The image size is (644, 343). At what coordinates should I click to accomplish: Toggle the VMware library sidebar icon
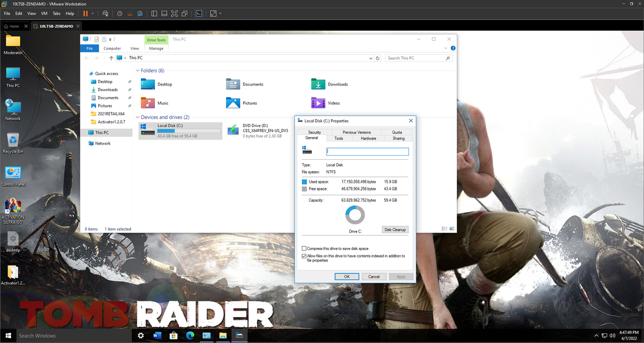(154, 14)
